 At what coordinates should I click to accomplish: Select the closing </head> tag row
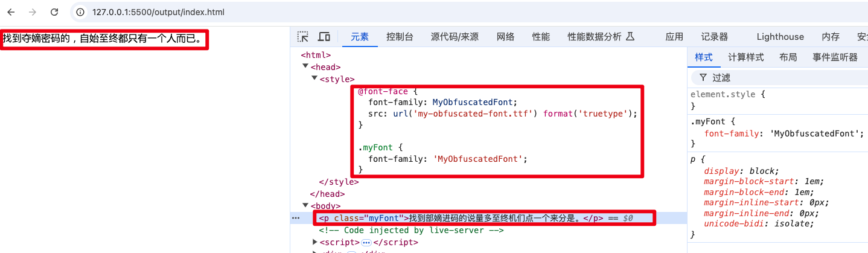coord(327,194)
